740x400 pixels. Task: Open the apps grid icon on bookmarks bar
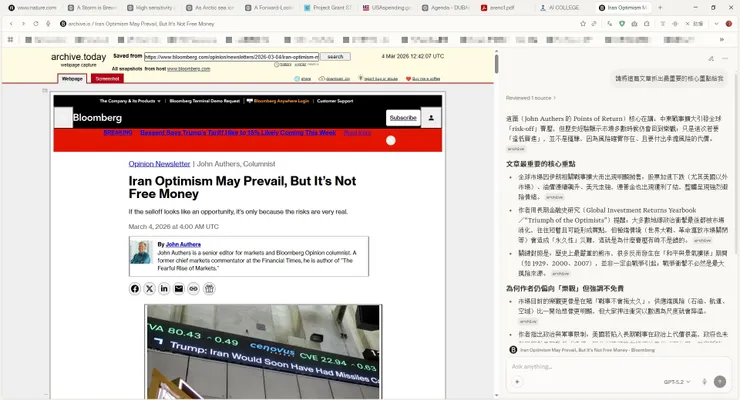click(10, 40)
